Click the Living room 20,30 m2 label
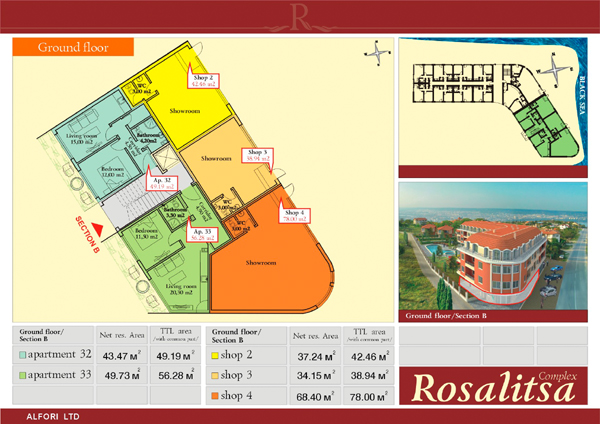Image resolution: width=600 pixels, height=424 pixels. coord(181,289)
